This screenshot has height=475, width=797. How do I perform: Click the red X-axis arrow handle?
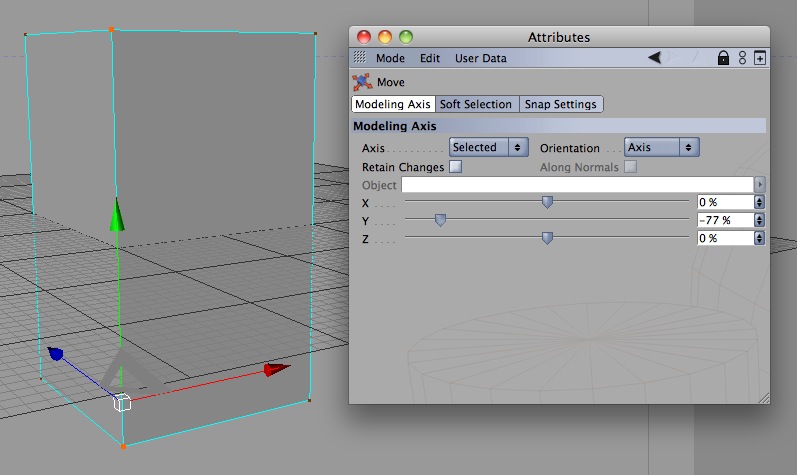277,369
